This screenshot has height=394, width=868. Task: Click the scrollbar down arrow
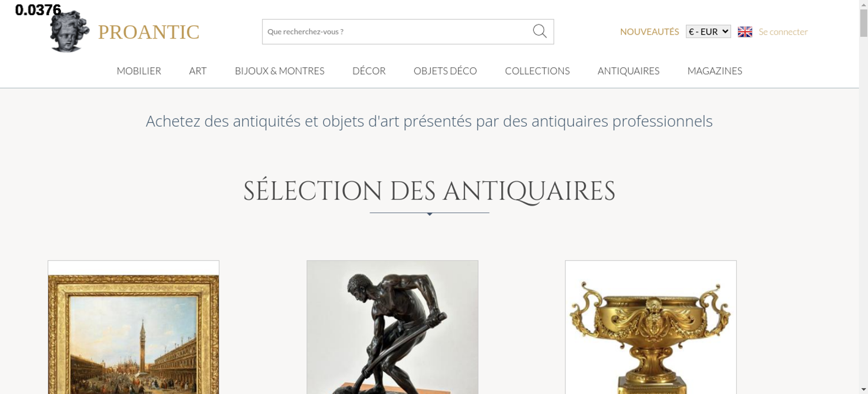(x=864, y=389)
